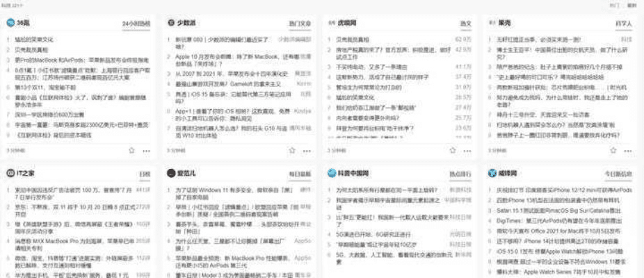This screenshot has height=278, width=644.
Task: Star the 果壳 card as favorite
Action: [x=613, y=150]
